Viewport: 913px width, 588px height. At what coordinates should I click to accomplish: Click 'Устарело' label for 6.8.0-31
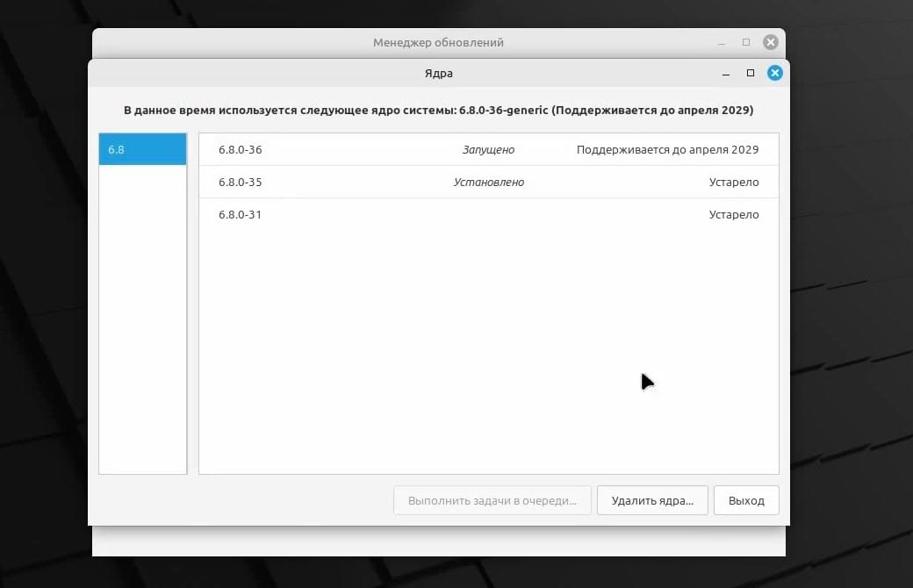click(734, 215)
